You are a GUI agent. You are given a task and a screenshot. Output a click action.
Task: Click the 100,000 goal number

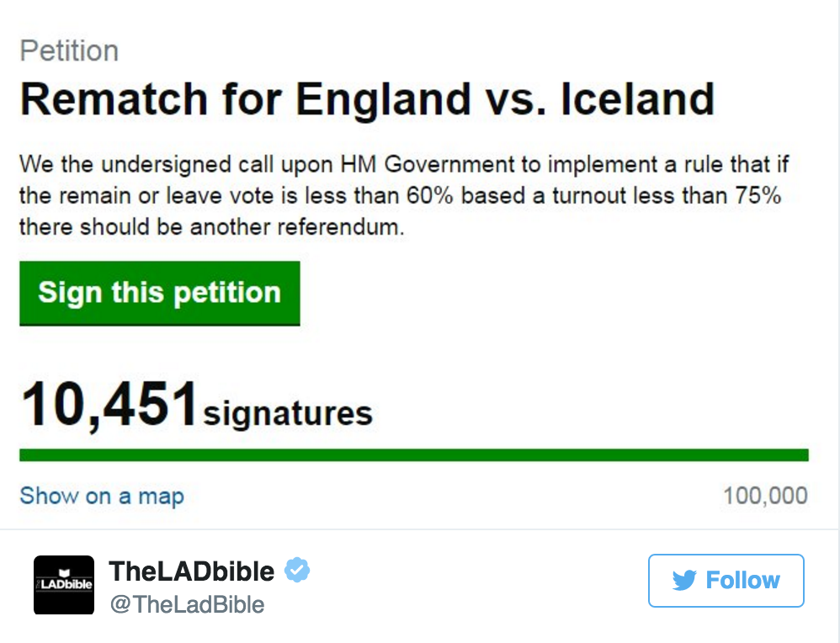[x=765, y=496]
